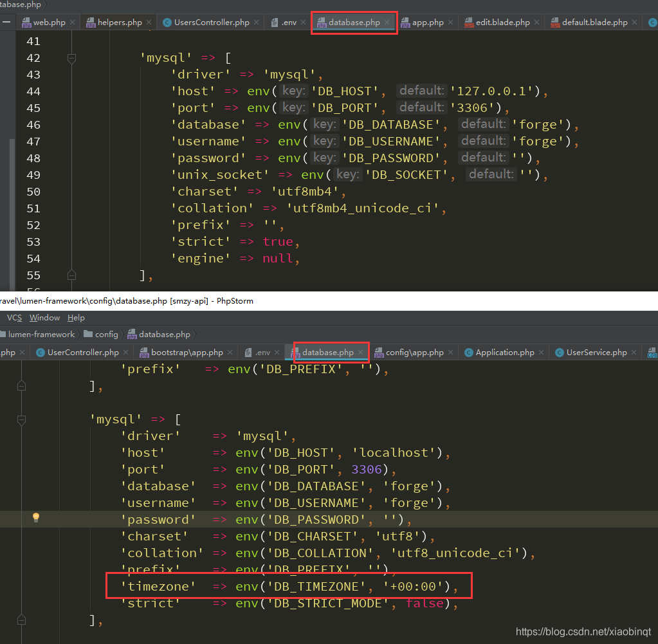The width and height of the screenshot is (658, 644).
Task: Click line number 50 in gutter
Action: 33,192
